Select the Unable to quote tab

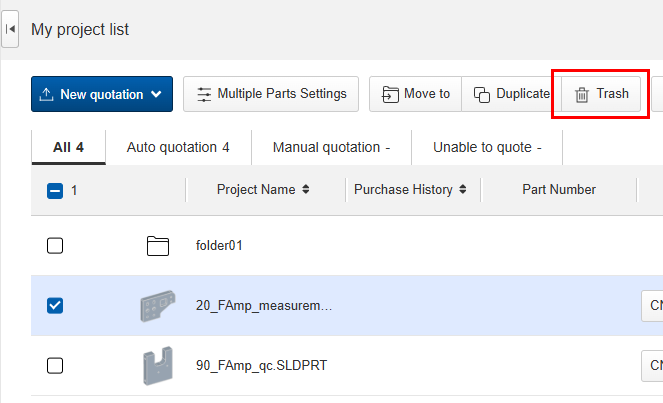coord(487,147)
